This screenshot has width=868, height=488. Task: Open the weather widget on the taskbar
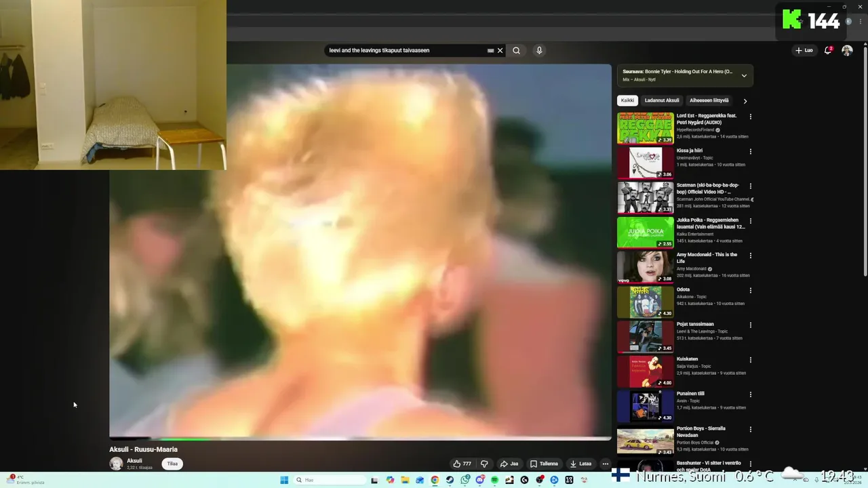[24, 479]
